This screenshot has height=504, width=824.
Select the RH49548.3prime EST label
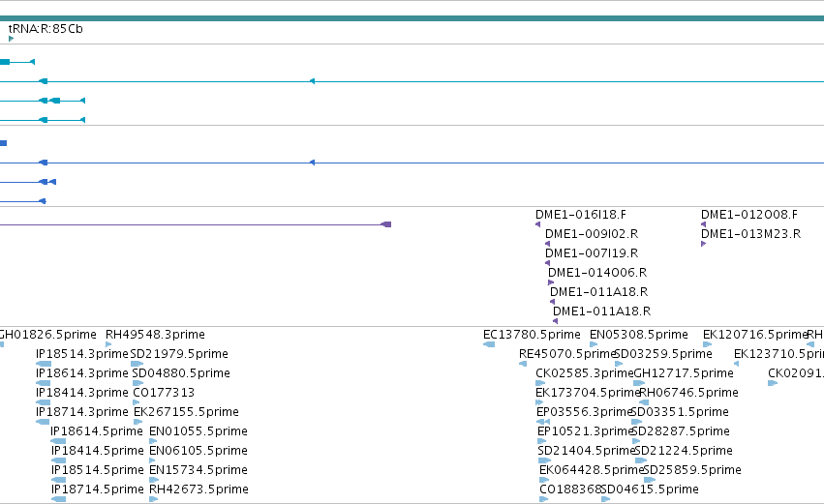[155, 335]
